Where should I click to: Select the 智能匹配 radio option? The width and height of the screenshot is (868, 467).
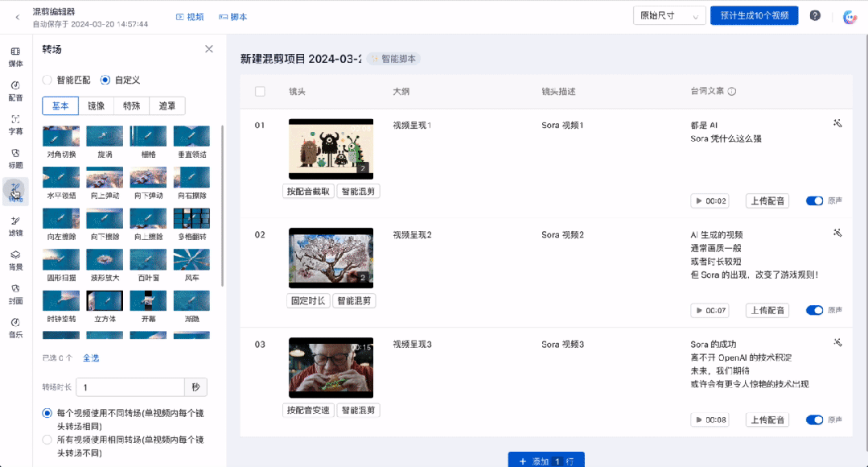47,81
